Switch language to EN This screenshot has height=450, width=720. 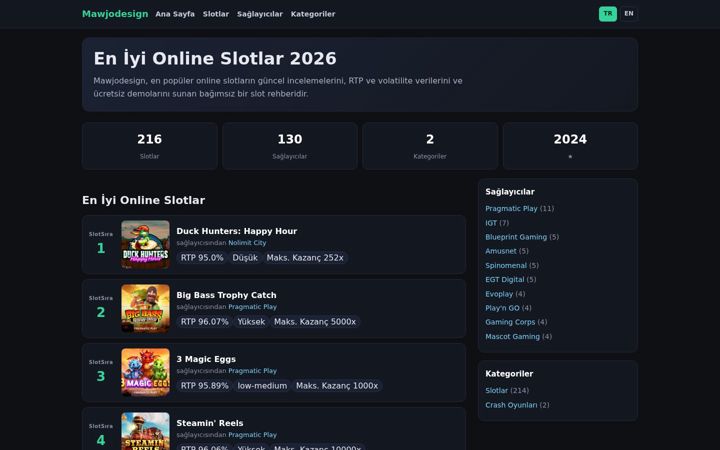[x=629, y=14]
